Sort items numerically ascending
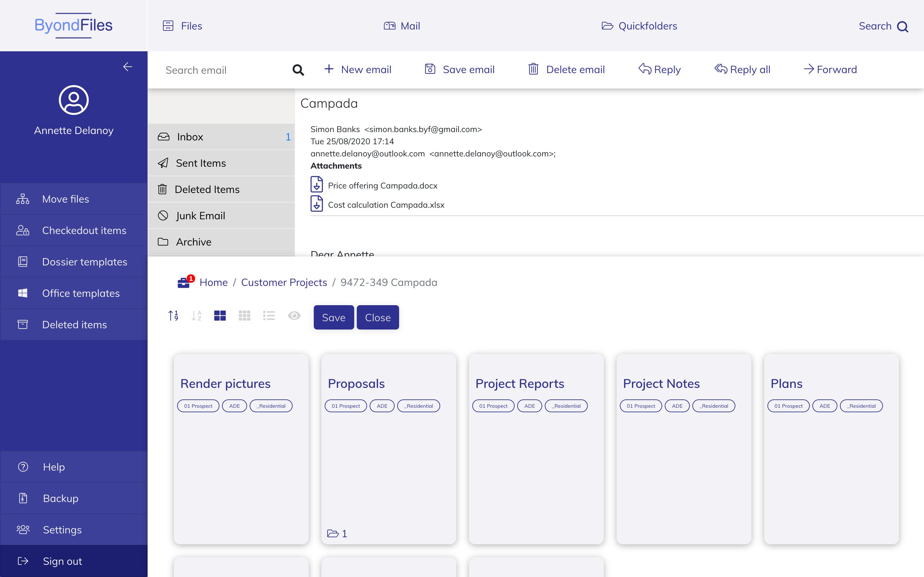 [173, 316]
